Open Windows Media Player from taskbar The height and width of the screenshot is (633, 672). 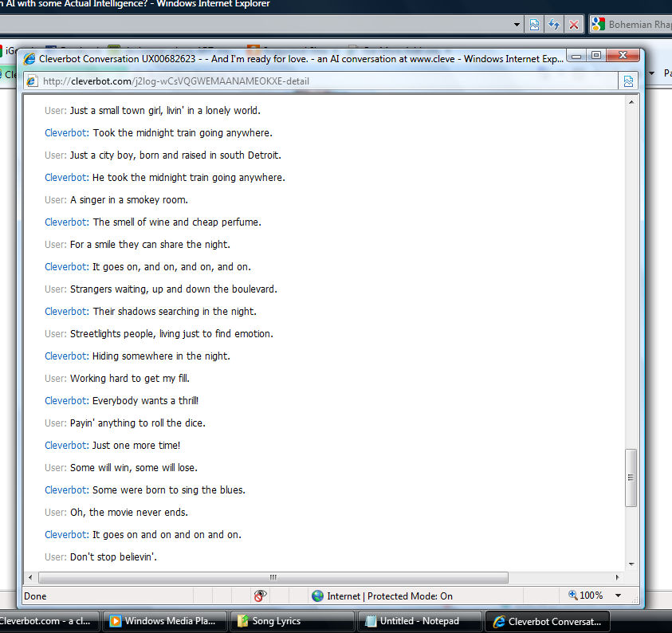tap(163, 621)
